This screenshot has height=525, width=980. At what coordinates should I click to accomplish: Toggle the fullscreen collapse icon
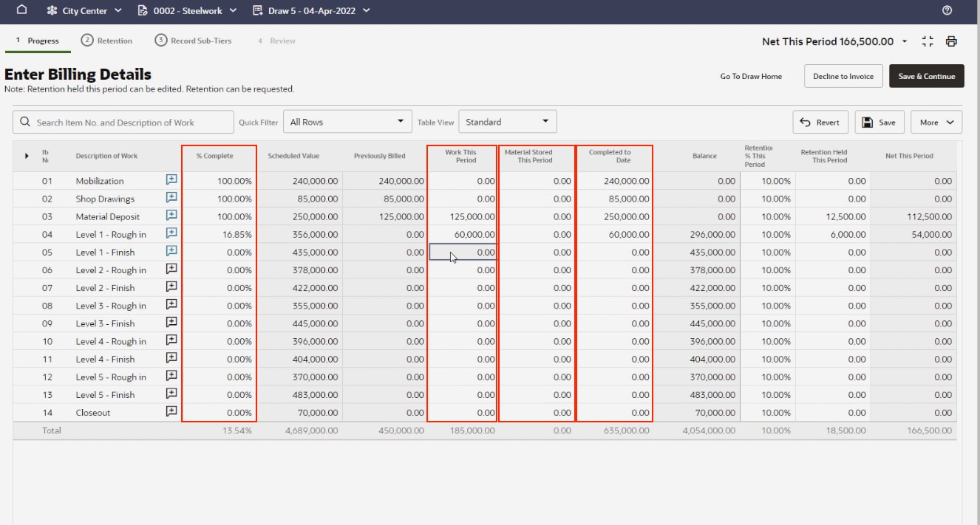(x=928, y=41)
